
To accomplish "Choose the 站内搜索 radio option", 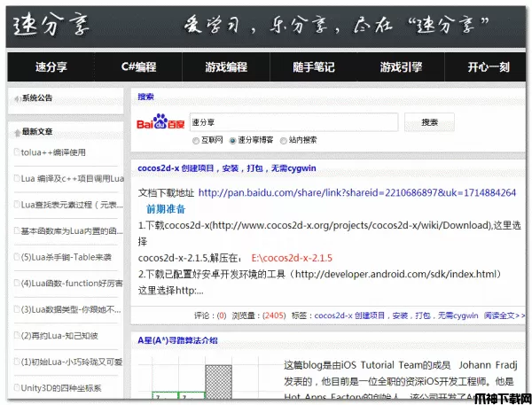I will (284, 140).
